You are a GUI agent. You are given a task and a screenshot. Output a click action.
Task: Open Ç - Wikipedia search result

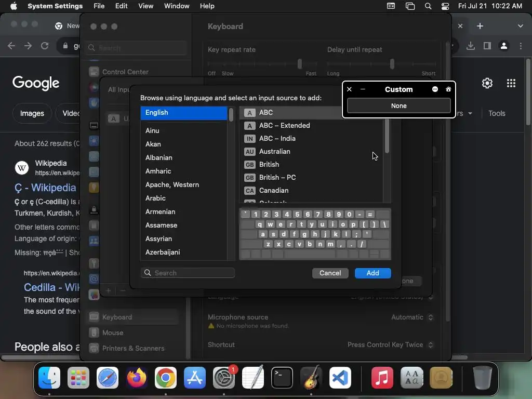[46, 188]
